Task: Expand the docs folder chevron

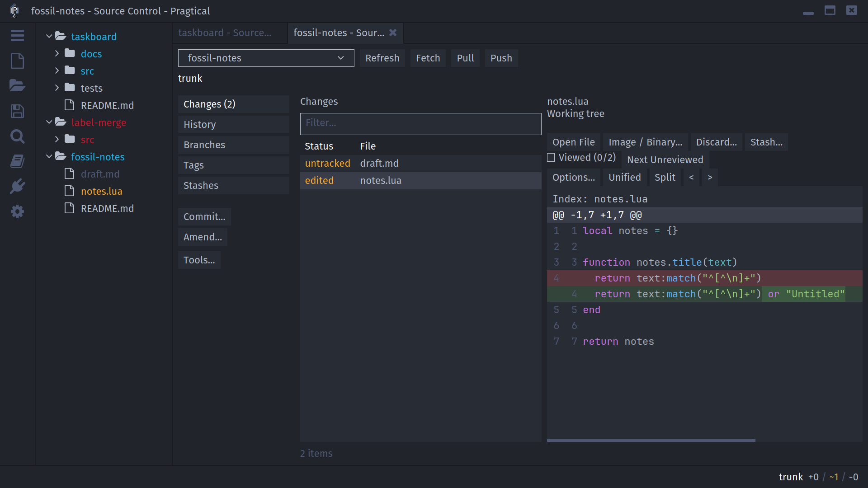Action: tap(57, 53)
